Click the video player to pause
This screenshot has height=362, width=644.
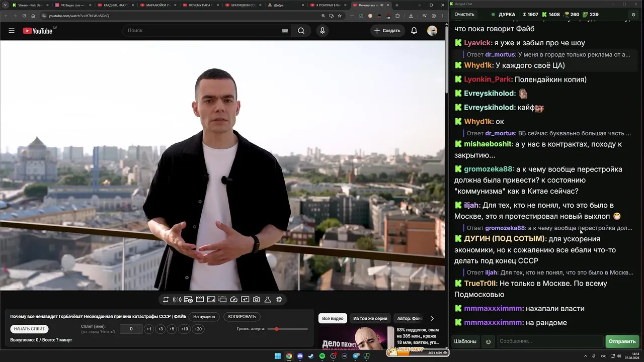pos(222,165)
